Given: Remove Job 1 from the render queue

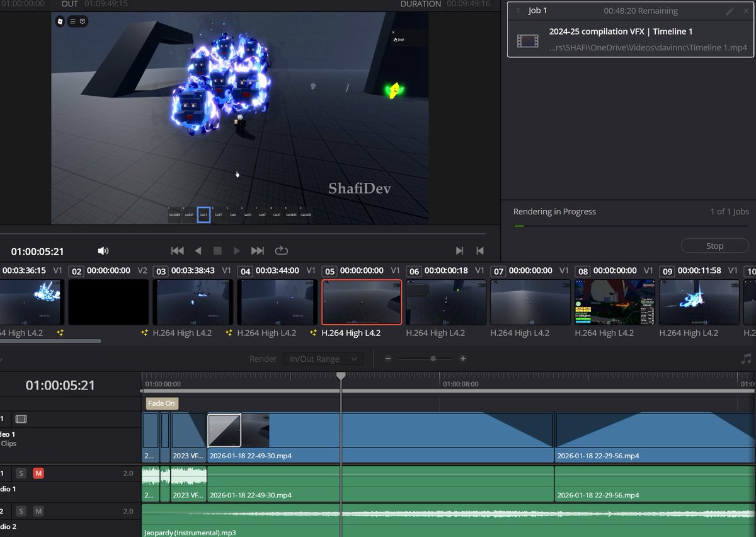Looking at the screenshot, I should [x=746, y=11].
